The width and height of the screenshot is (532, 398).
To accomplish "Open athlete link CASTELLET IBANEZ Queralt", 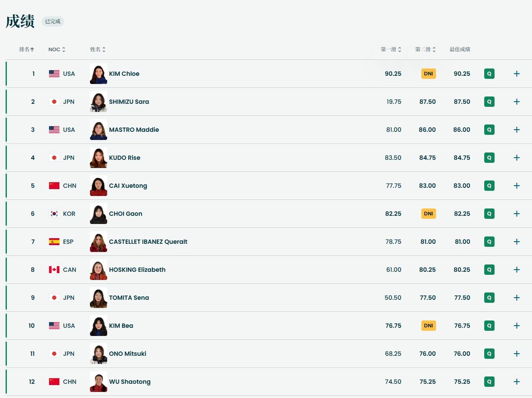I will (148, 242).
